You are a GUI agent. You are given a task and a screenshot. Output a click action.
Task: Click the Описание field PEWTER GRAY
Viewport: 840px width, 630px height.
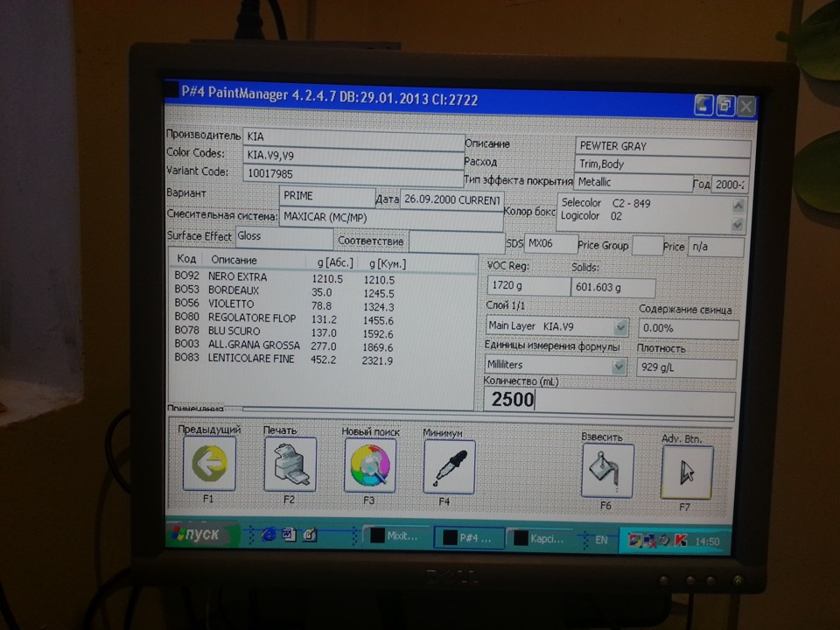[x=662, y=146]
